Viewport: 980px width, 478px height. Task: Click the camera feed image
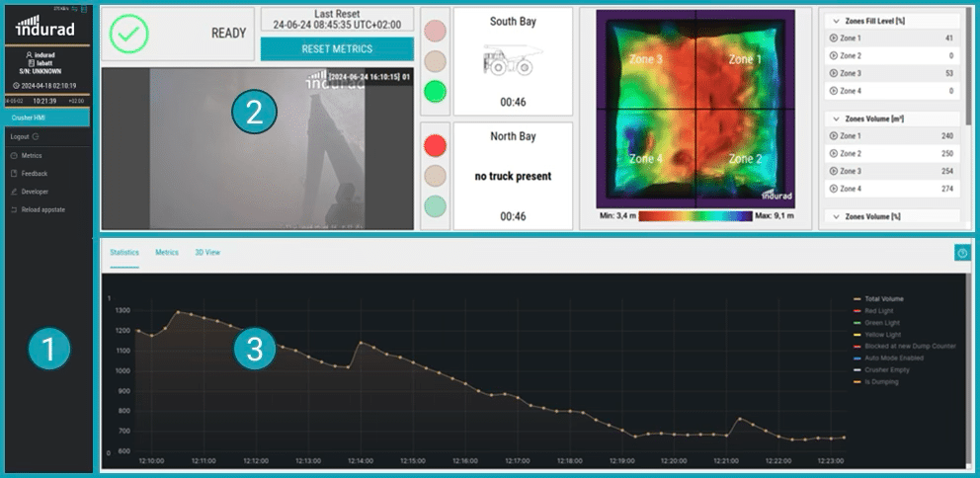(x=258, y=149)
